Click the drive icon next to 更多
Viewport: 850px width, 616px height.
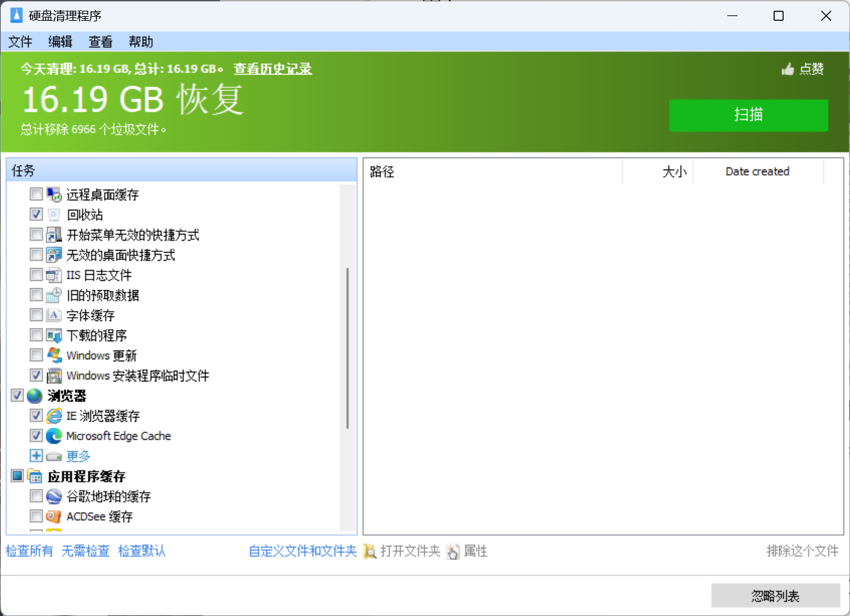point(54,456)
